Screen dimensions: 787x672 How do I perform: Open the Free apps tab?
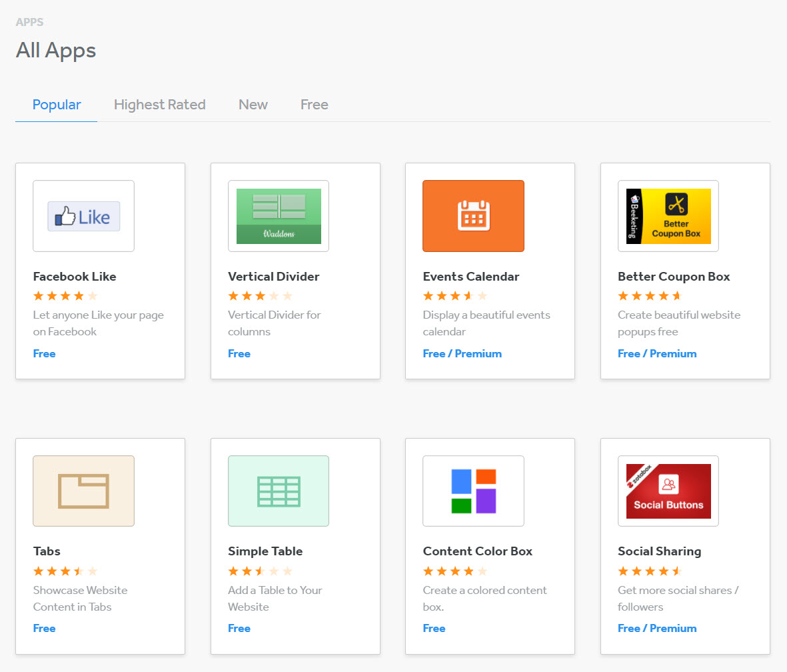point(314,105)
